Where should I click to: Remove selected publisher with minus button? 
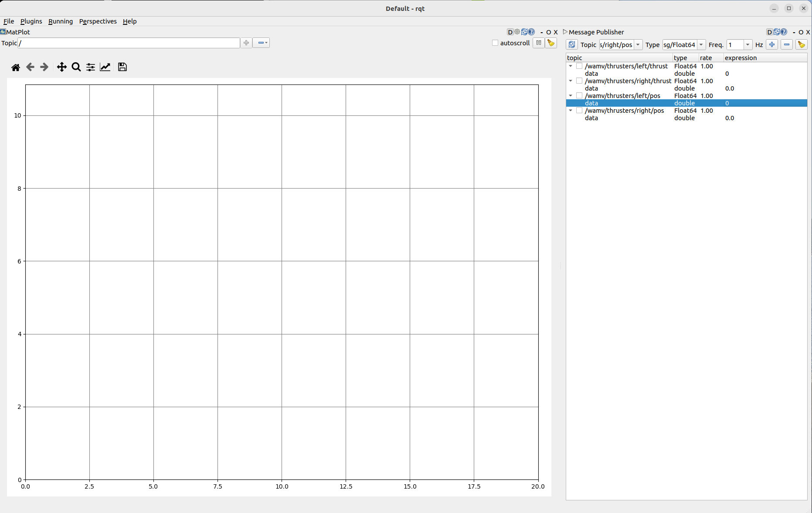[x=787, y=44]
